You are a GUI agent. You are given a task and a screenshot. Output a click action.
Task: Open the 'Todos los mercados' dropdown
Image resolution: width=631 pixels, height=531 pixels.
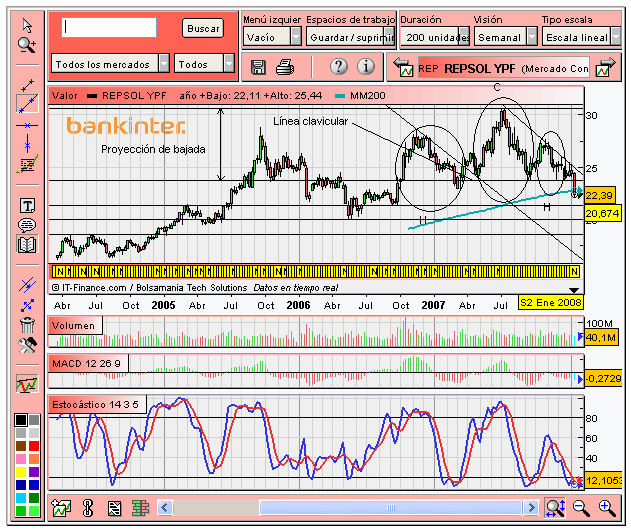click(x=110, y=64)
